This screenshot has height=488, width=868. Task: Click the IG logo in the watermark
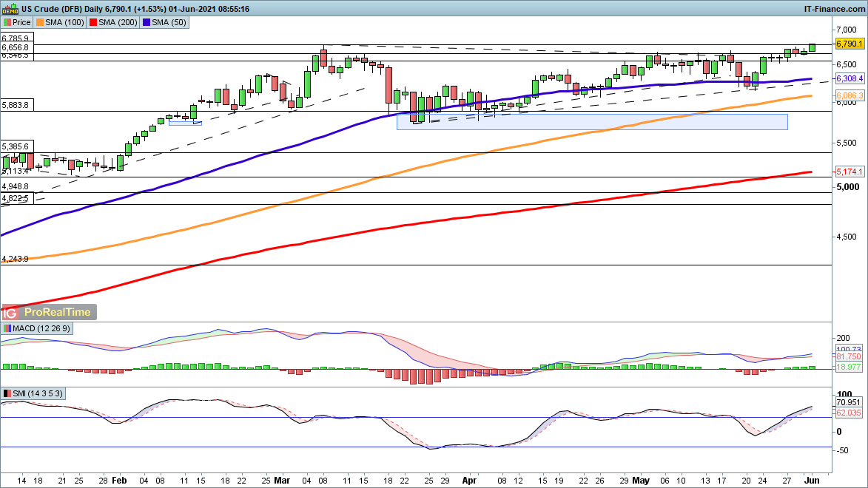click(11, 313)
